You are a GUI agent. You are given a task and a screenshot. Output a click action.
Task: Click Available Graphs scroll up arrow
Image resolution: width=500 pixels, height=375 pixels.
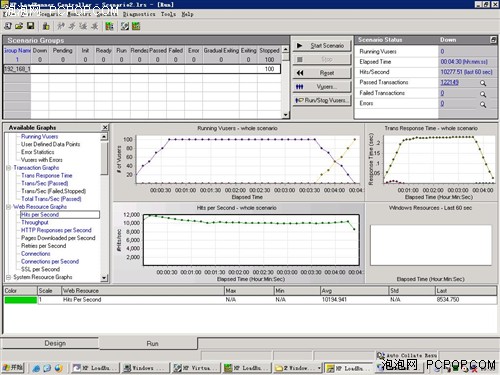pyautogui.click(x=104, y=137)
